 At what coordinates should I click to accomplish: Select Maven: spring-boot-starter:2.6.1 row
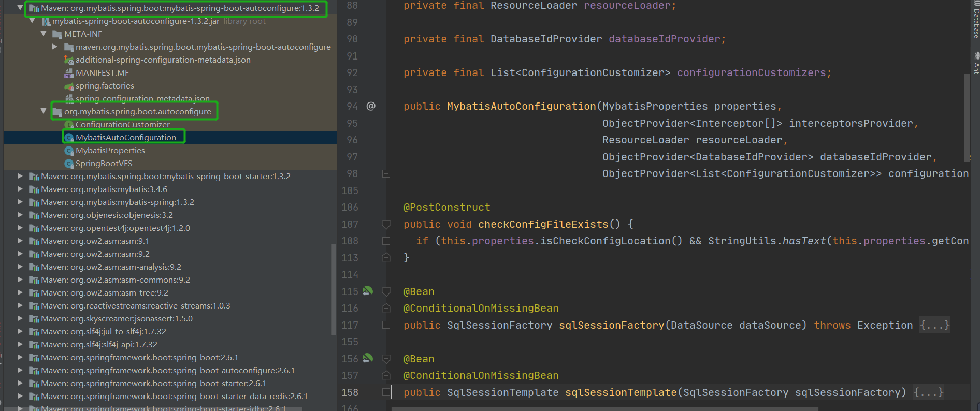pyautogui.click(x=170, y=383)
